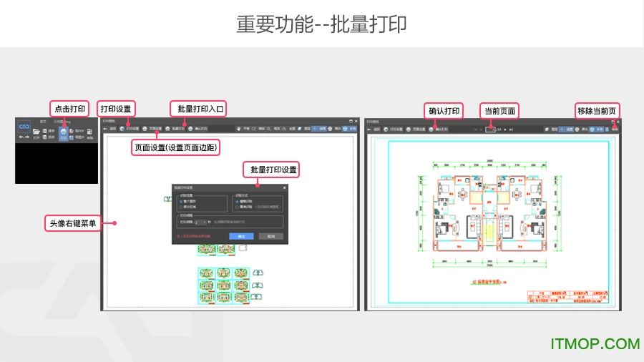Click the trash icon to remove current page
644x362 pixels.
click(x=608, y=129)
